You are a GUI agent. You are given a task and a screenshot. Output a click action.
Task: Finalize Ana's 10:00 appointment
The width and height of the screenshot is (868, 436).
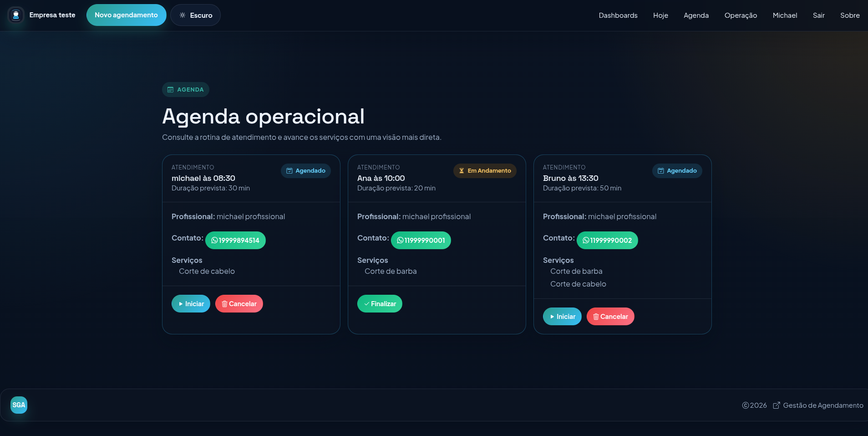[x=380, y=304]
